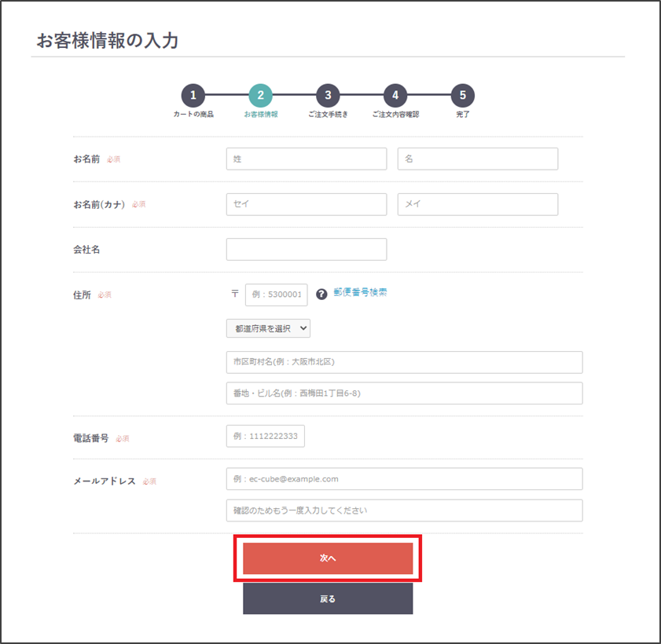Click the 市区町村名 city address field
661x644 pixels.
pos(404,362)
